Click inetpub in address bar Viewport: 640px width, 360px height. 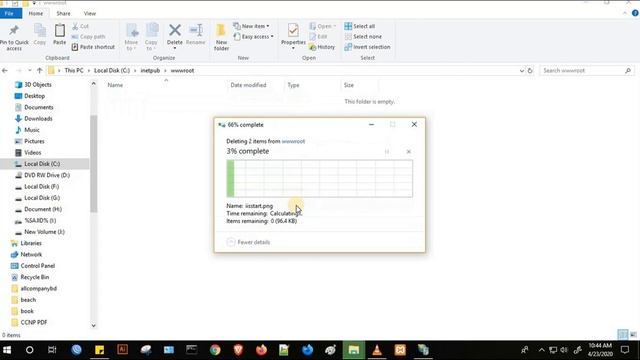[x=150, y=71]
